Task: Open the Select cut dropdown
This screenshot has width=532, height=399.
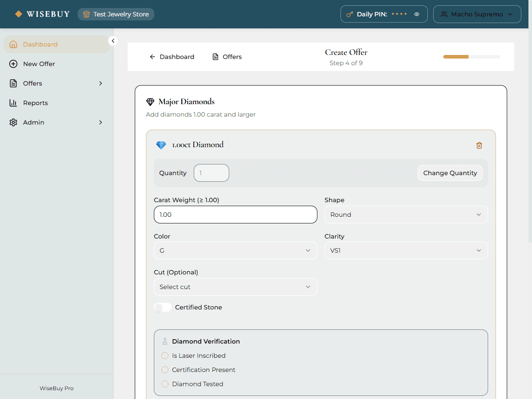Action: coord(235,287)
